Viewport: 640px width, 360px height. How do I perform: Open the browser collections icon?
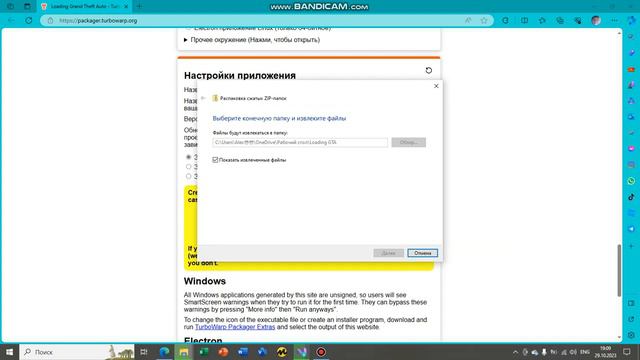click(x=560, y=20)
